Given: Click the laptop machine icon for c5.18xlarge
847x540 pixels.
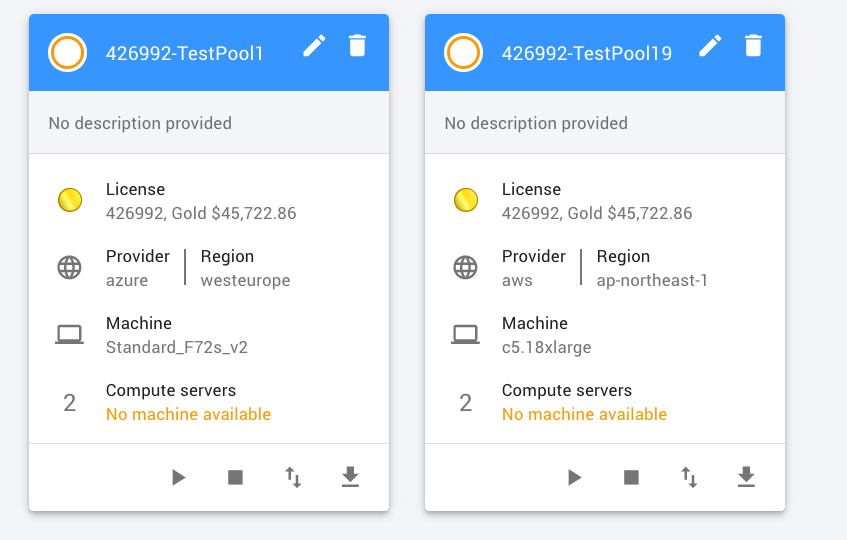Looking at the screenshot, I should coord(465,334).
